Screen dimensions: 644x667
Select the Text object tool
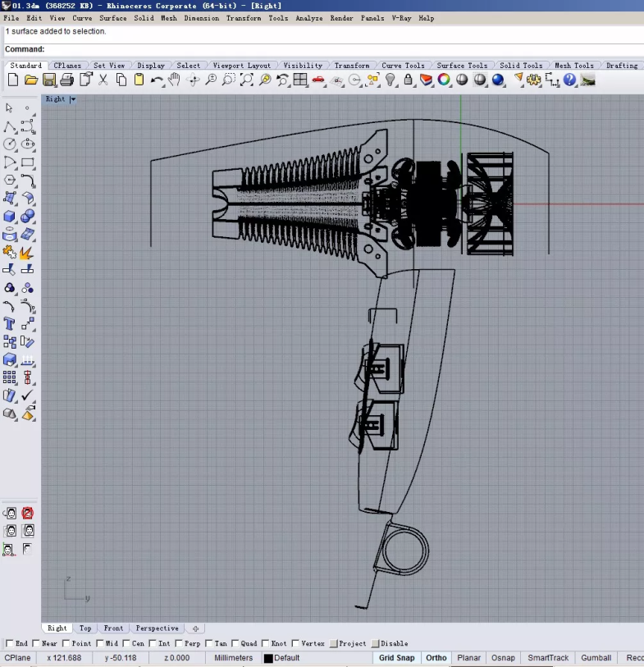coord(10,324)
